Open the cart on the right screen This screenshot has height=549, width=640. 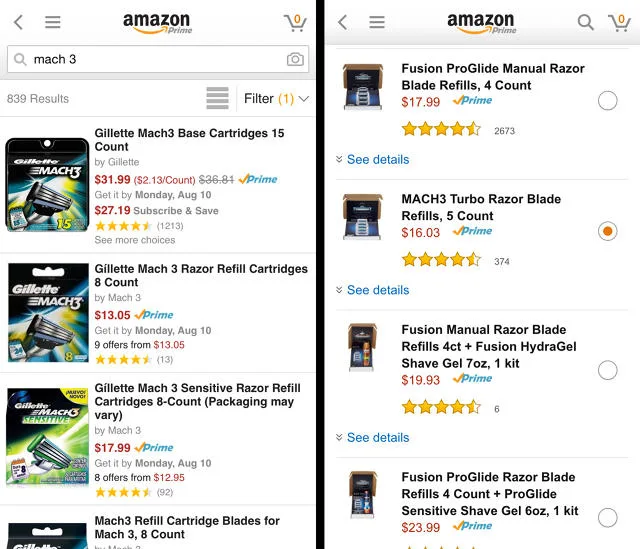(x=619, y=22)
